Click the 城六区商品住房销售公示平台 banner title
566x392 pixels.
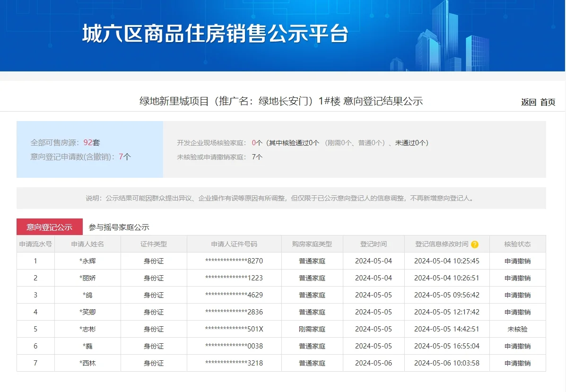click(215, 34)
